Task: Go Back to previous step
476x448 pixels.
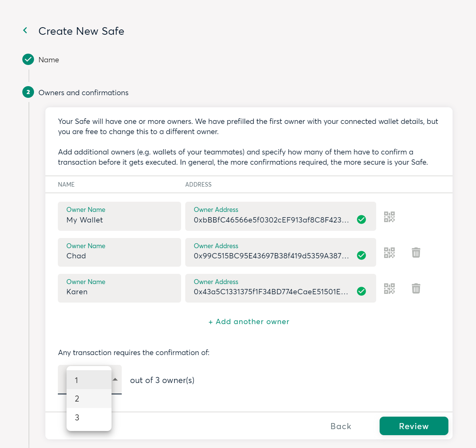Action: [341, 426]
